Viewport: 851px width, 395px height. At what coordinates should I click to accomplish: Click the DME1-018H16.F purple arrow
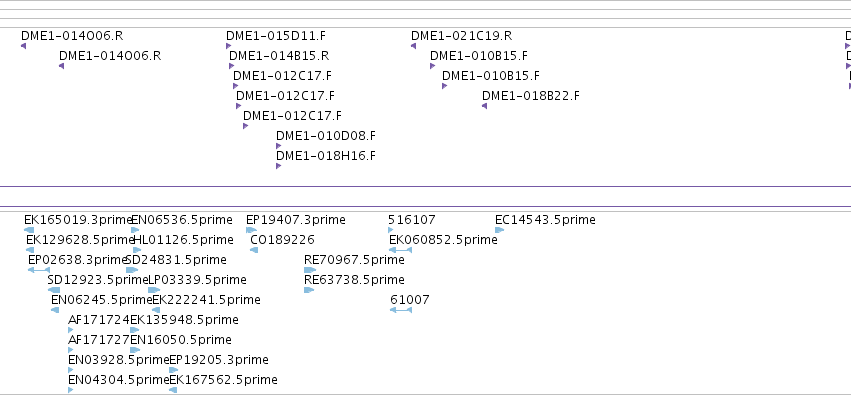coord(278,166)
